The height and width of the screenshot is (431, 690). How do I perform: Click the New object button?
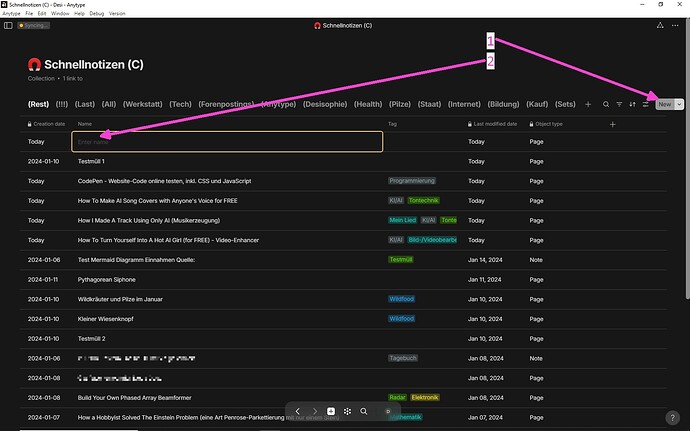(665, 104)
